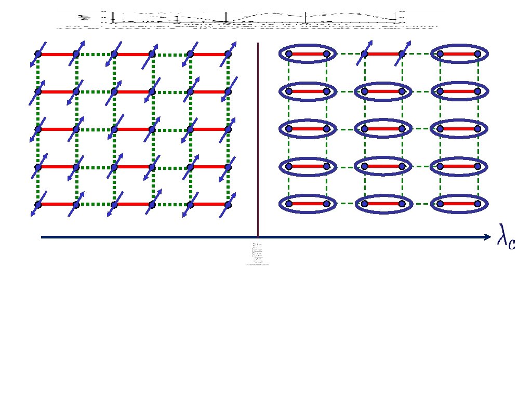Open the wide plot strip above the lattices
Image resolution: width=532 pixels, height=399 pixels.
pyautogui.click(x=247, y=19)
